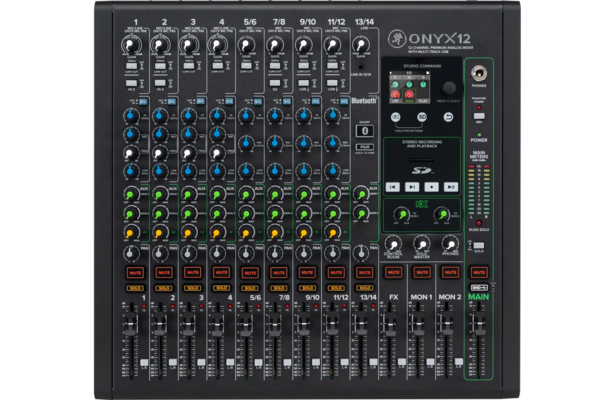The image size is (615, 400).
Task: Click the main meters LED display
Action: tap(479, 191)
